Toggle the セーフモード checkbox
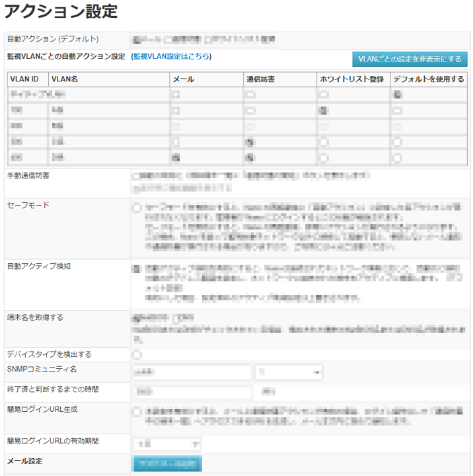 tap(137, 208)
